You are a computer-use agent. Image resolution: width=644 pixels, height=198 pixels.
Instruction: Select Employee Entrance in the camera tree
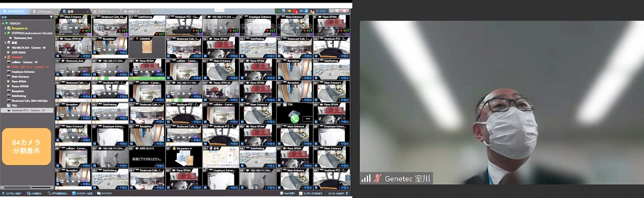tap(23, 72)
